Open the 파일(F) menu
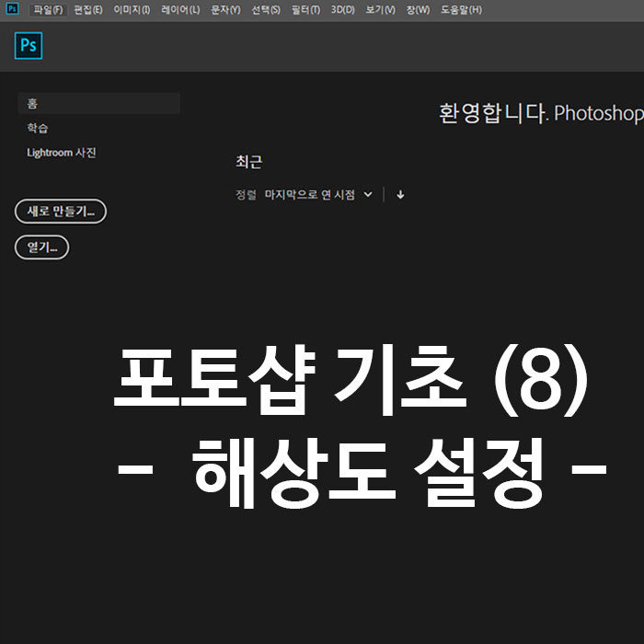The height and width of the screenshot is (644, 644). 48,10
